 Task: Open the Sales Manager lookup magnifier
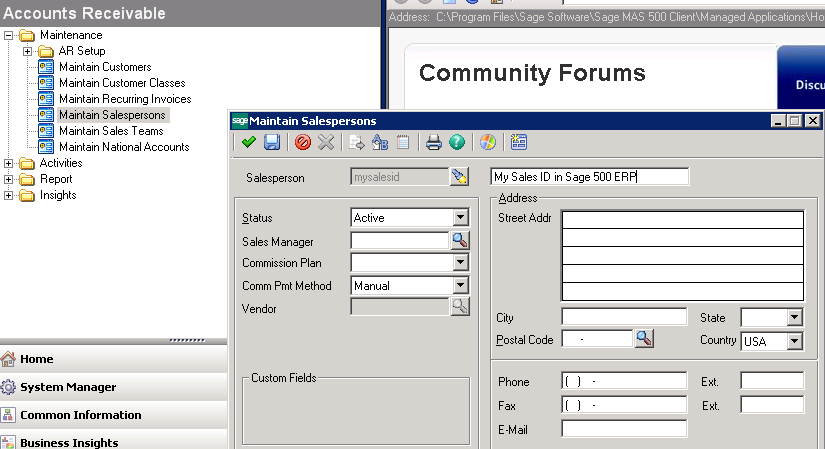[x=459, y=240]
